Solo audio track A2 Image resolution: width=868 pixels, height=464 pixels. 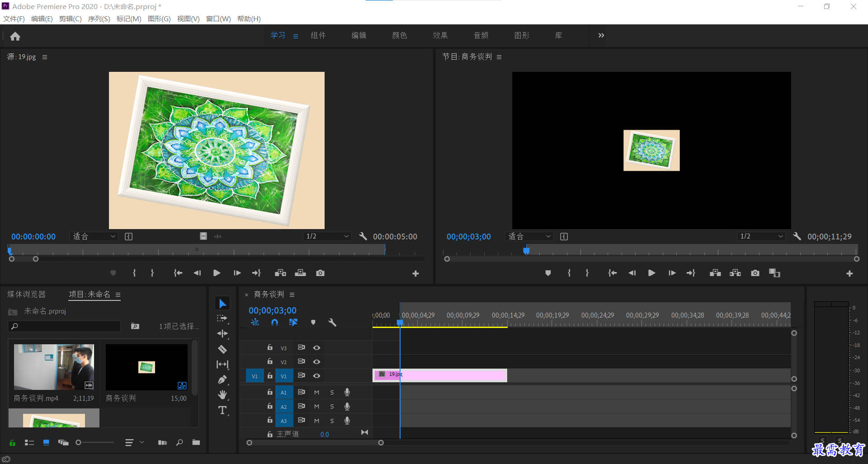tap(332, 406)
